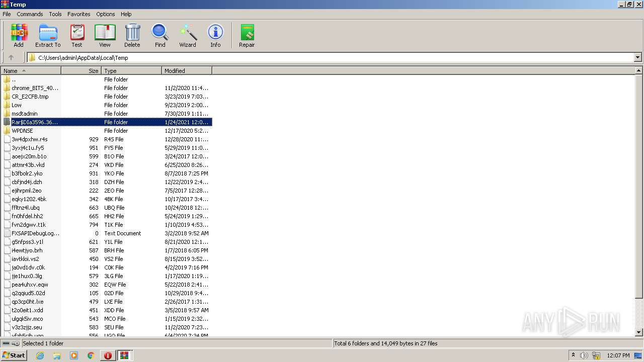Select file ja0vd1dv.c0k
644x362 pixels.
point(107,267)
